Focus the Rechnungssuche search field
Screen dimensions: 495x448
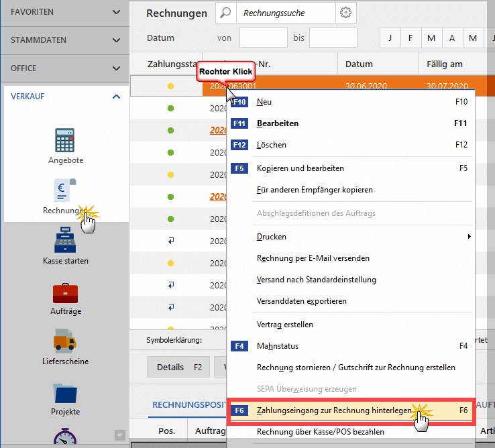(x=286, y=13)
